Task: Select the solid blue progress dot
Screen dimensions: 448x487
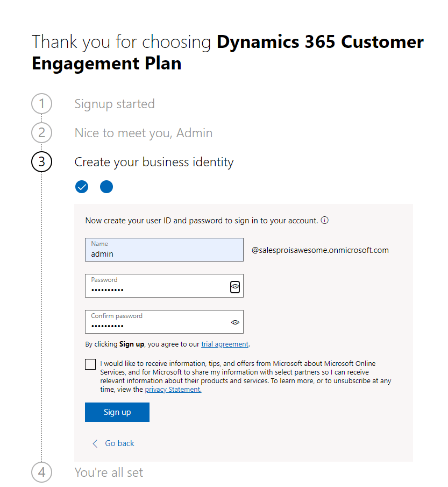Action: (x=106, y=187)
